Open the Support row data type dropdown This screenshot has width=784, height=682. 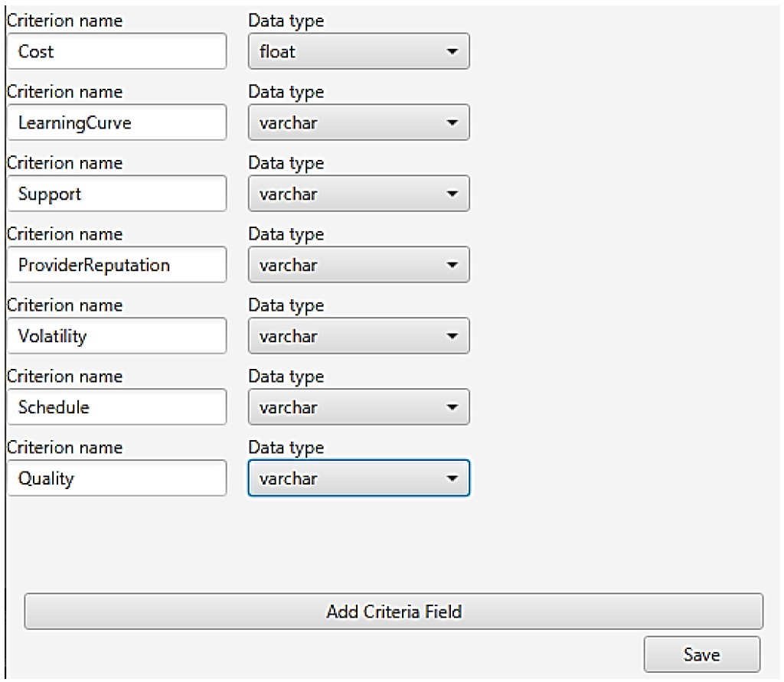pyautogui.click(x=358, y=194)
